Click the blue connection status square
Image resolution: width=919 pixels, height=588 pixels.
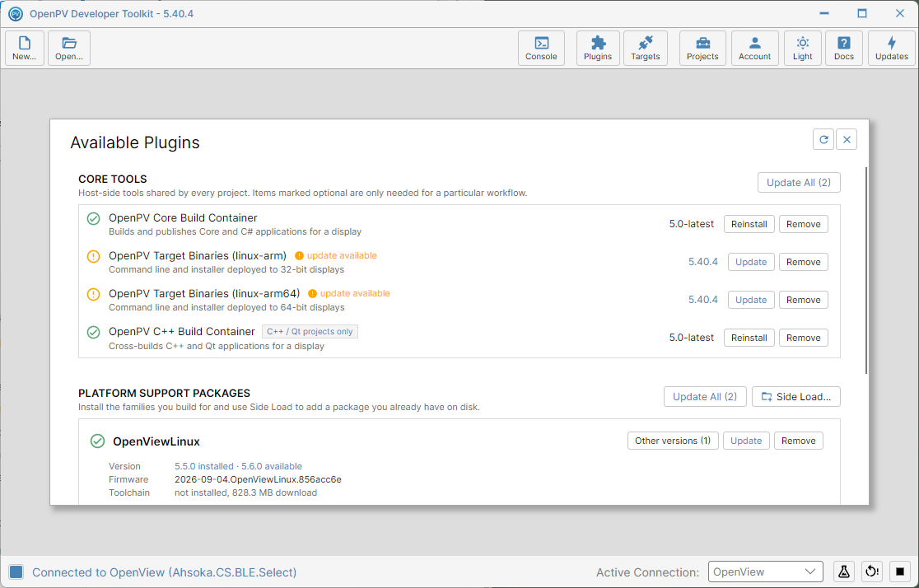16,572
